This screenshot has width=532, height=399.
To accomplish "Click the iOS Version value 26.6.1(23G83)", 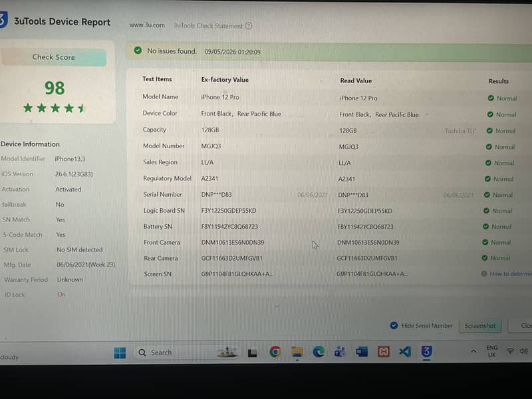I will tap(74, 174).
